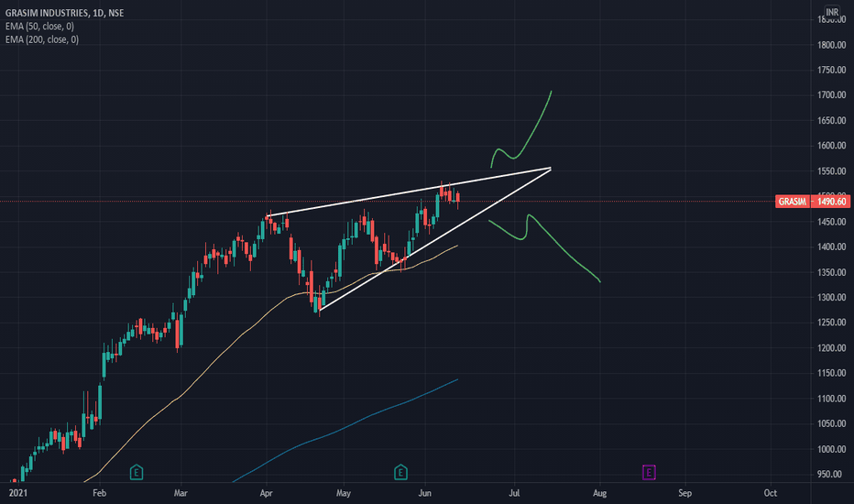Select the EMA (200, close, 0) indicator legend
The height and width of the screenshot is (504, 854).
pyautogui.click(x=42, y=39)
